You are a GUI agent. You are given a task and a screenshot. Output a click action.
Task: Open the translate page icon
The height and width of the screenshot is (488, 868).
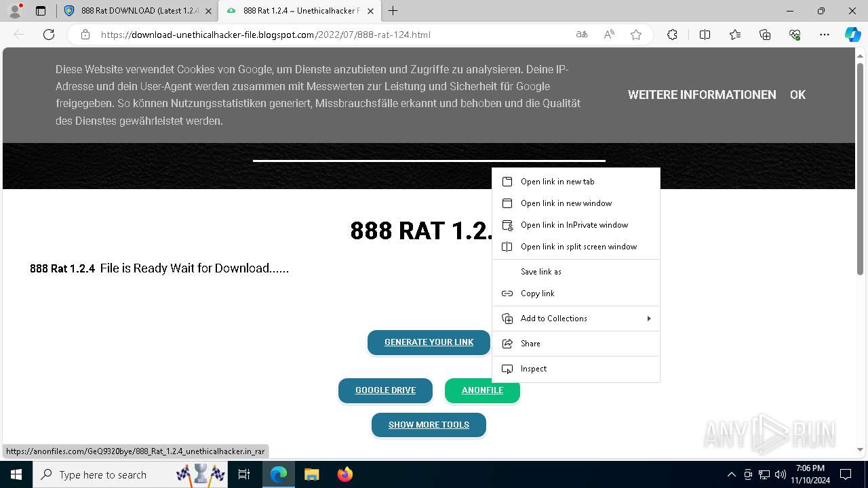582,35
